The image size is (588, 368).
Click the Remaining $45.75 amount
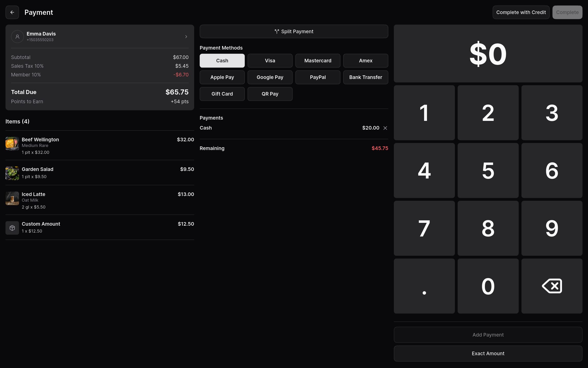click(380, 148)
